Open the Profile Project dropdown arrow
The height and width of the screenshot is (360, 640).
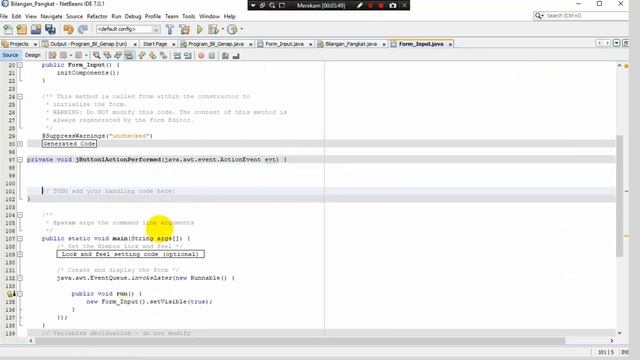(x=242, y=29)
